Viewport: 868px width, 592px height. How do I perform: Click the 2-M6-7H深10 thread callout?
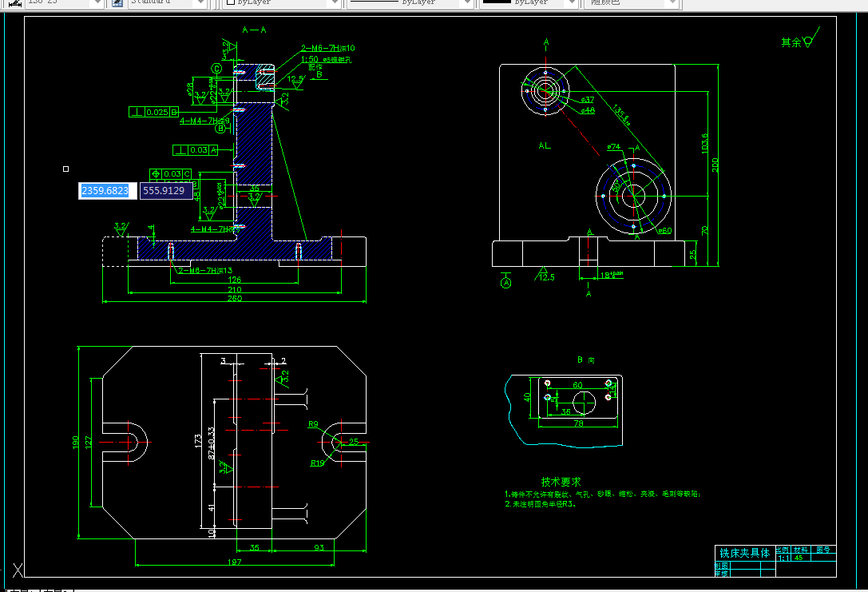click(328, 48)
